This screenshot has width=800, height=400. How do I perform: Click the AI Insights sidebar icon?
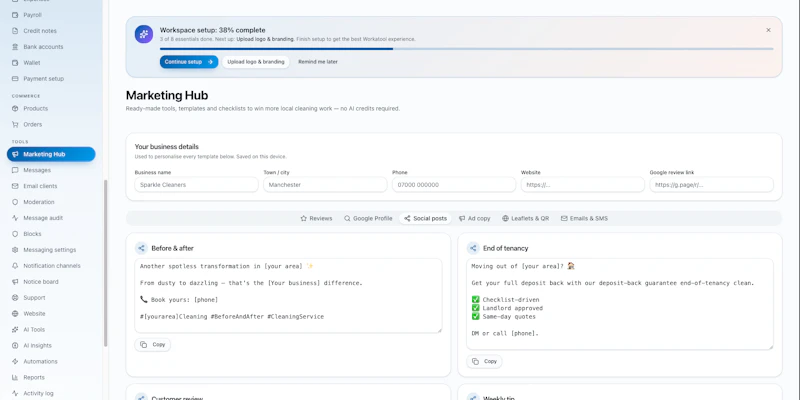click(15, 345)
